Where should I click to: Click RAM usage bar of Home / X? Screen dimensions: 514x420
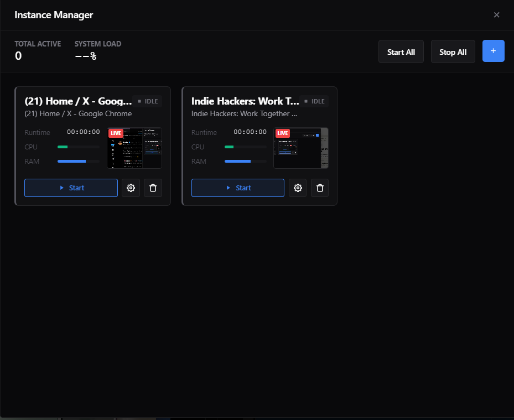tap(79, 162)
